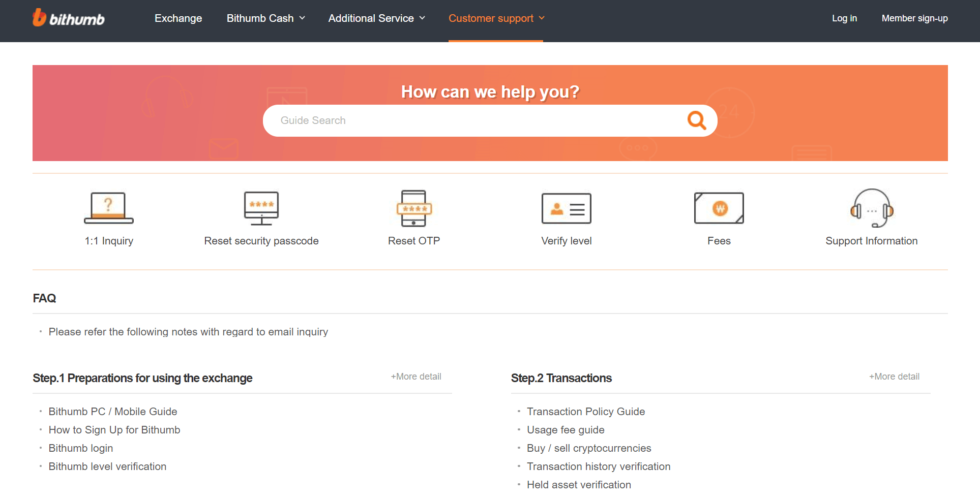Click the Reset security passcode monitor icon

pyautogui.click(x=261, y=208)
